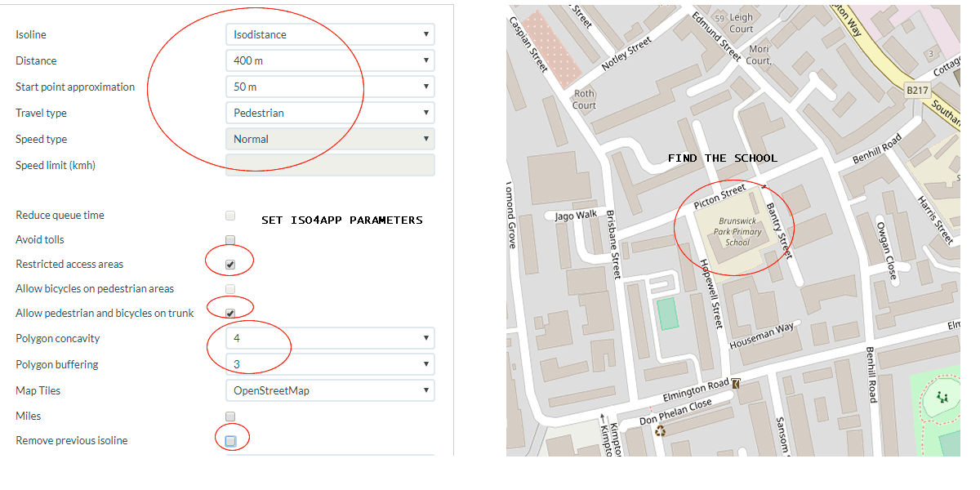The width and height of the screenshot is (980, 490).
Task: Toggle Allow bicycles on pedestrian areas checkbox
Action: coord(230,289)
